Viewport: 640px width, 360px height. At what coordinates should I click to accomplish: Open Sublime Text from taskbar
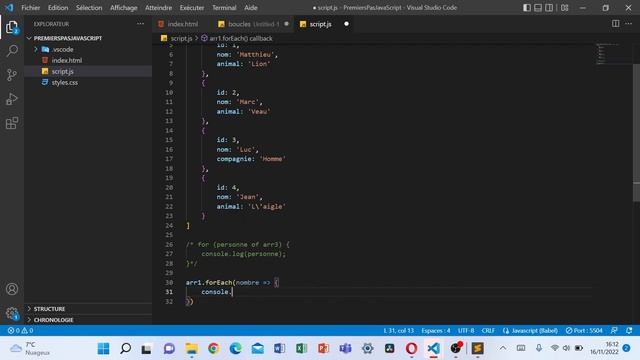pos(478,349)
